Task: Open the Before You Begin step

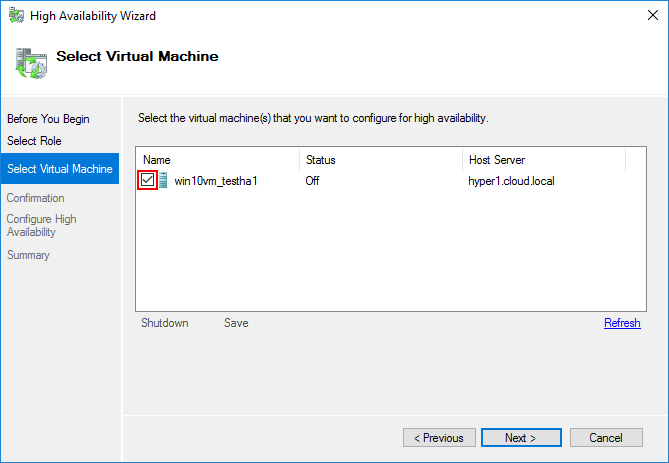Action: point(48,119)
